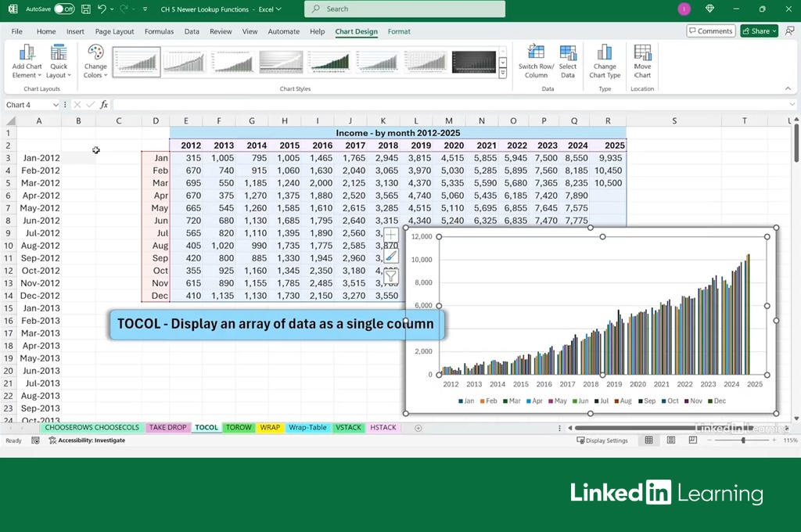Click the Move Chart icon

642,61
